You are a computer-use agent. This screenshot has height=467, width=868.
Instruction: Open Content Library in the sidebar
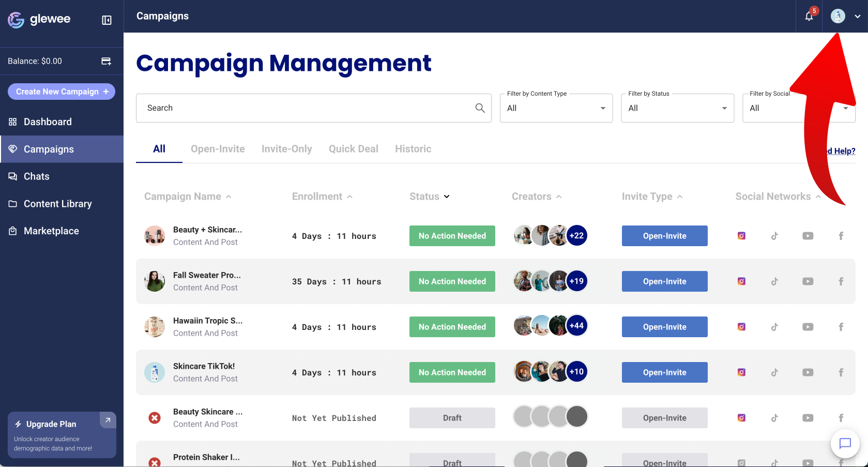pos(62,204)
